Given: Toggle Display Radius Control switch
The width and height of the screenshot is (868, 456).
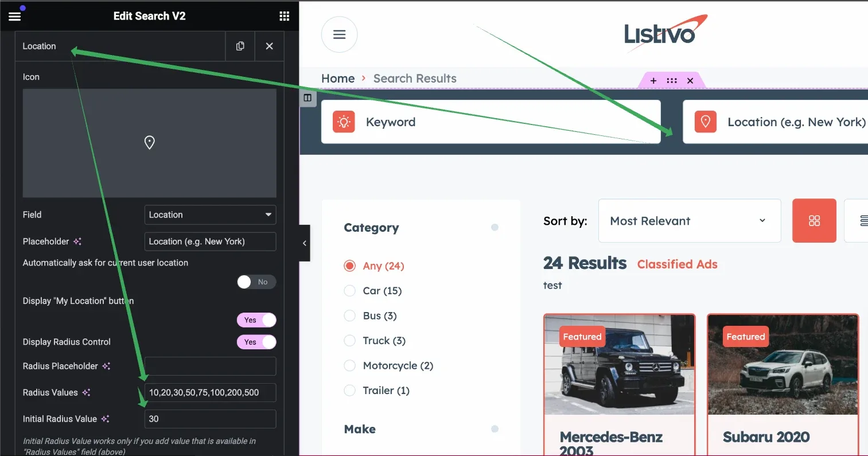Looking at the screenshot, I should tap(256, 342).
